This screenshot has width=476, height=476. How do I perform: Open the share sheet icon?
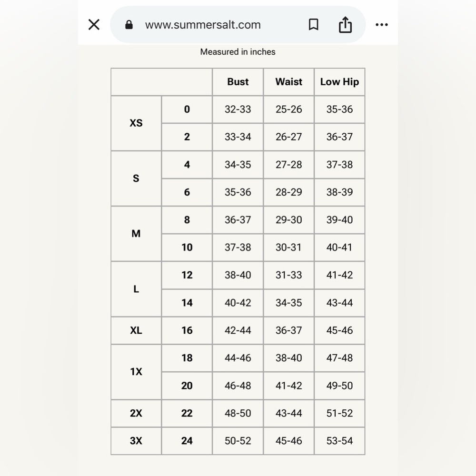point(345,24)
